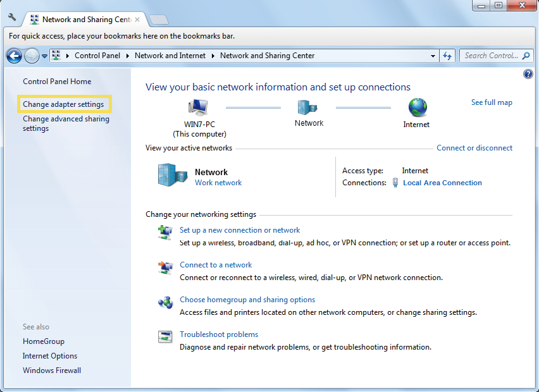The height and width of the screenshot is (392, 539).
Task: Click the See full map link
Action: (x=492, y=102)
